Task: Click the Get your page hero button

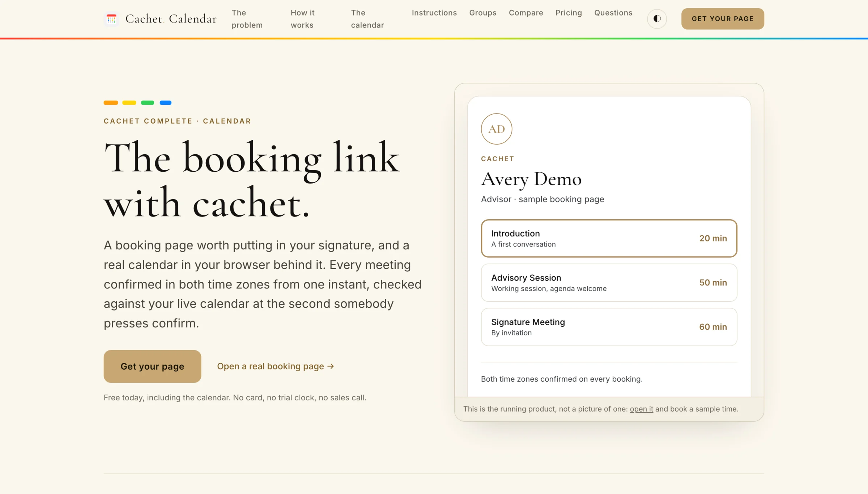Action: [152, 366]
